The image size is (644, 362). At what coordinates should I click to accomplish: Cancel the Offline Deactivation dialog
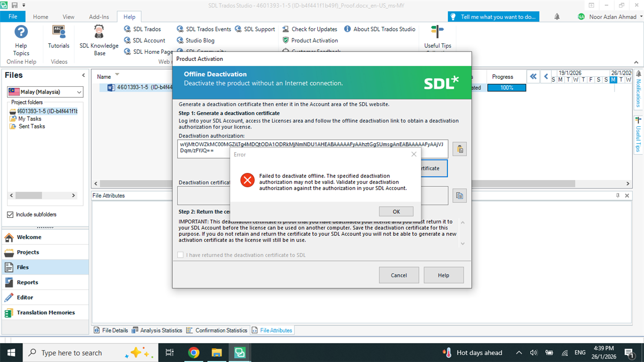point(399,275)
